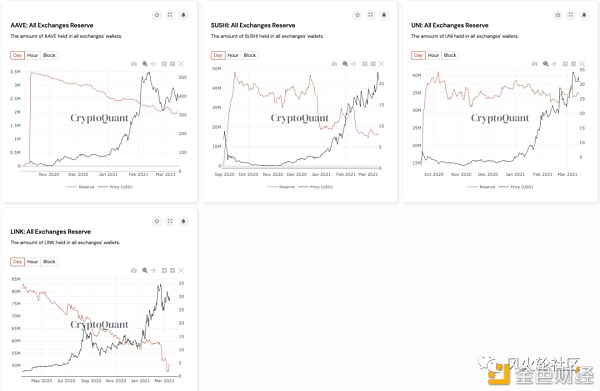Favorite the SUSHI reserve chart

tap(357, 15)
